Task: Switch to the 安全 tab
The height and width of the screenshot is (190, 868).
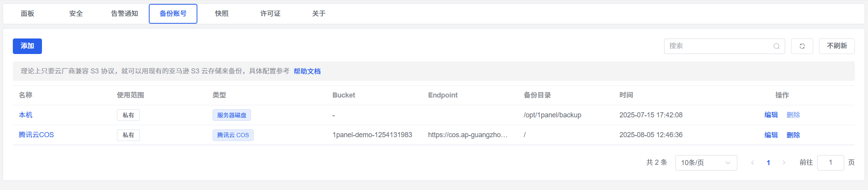Action: tap(76, 14)
